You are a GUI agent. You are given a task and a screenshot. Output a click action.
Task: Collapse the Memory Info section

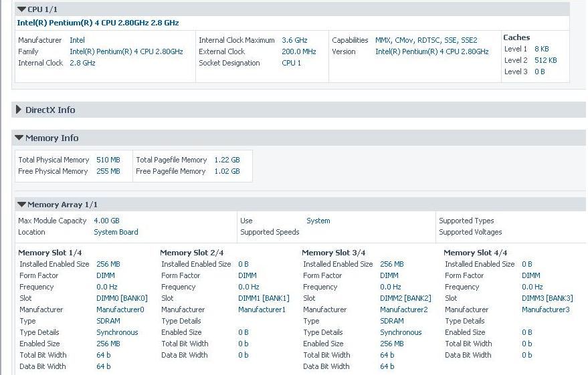[19, 138]
